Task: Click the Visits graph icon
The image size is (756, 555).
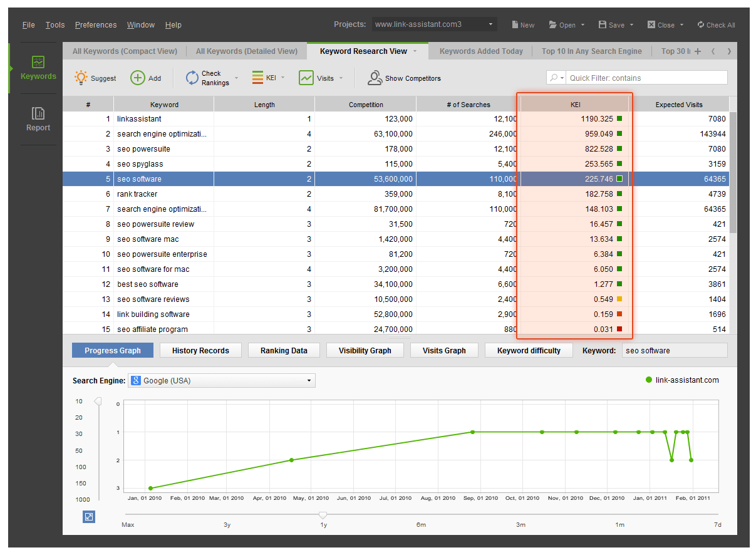Action: tap(306, 78)
